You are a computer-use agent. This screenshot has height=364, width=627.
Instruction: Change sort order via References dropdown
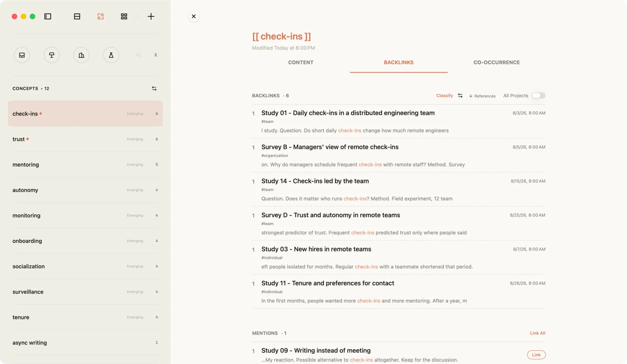(x=482, y=96)
